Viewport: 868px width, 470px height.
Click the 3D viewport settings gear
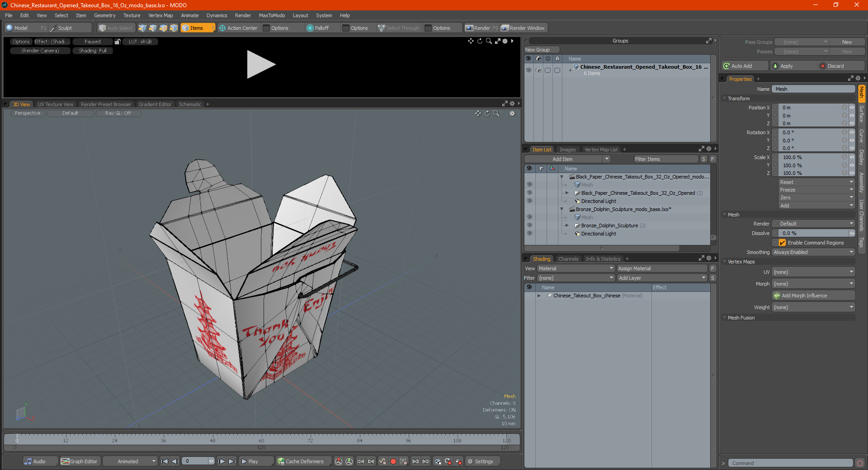click(x=512, y=113)
